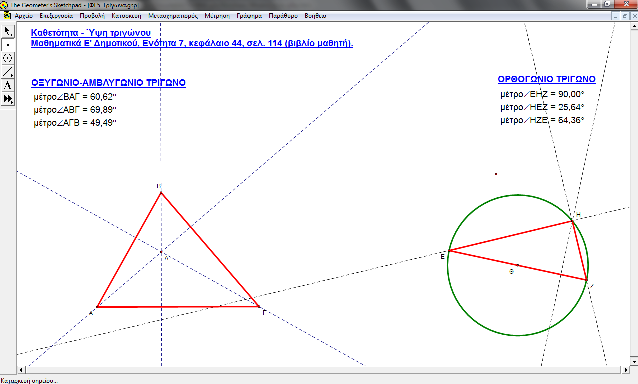638x384 pixels.
Task: Select the Compass circle tool
Action: pyautogui.click(x=8, y=58)
